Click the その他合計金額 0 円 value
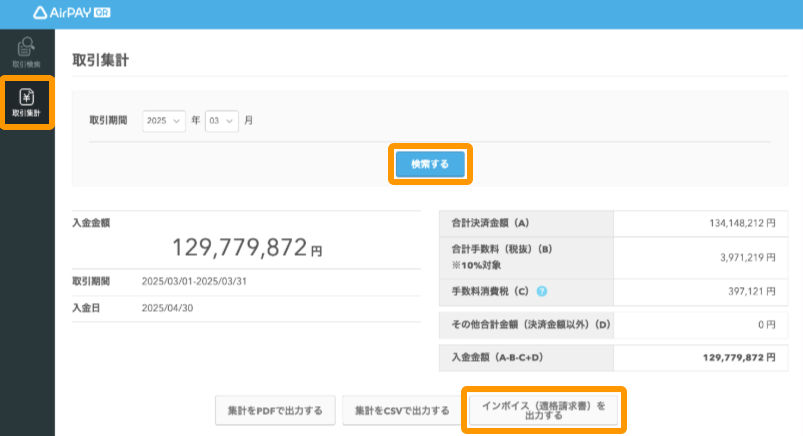 pos(767,325)
